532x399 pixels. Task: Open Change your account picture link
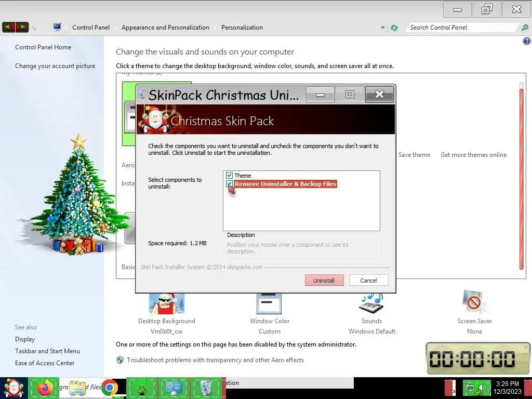click(55, 66)
